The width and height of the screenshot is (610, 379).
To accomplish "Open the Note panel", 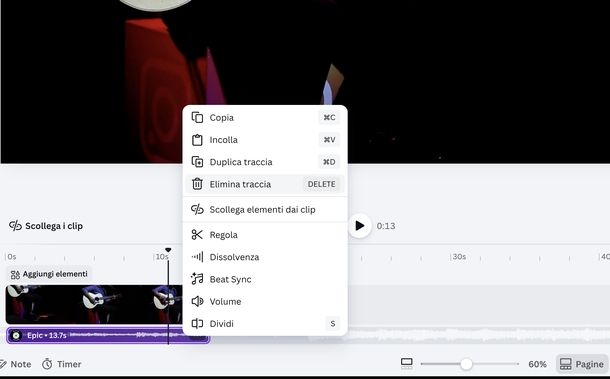I will tap(16, 364).
